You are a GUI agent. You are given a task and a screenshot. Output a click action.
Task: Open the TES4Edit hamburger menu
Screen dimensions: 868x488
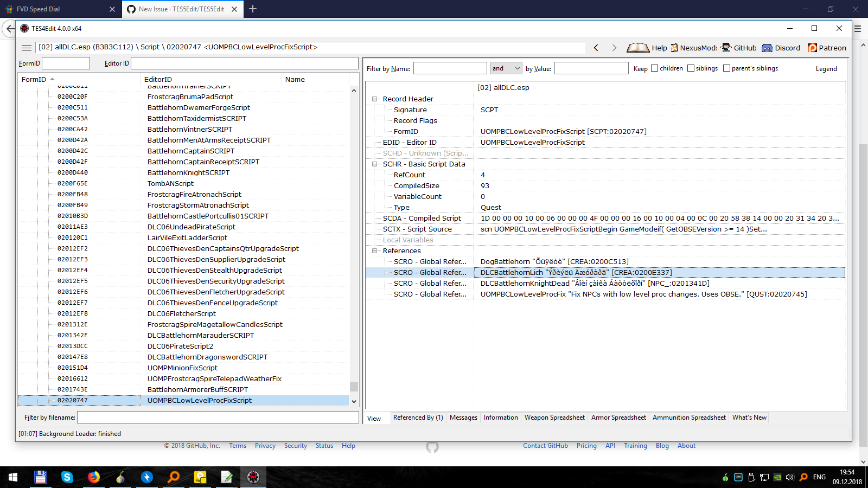tap(26, 47)
